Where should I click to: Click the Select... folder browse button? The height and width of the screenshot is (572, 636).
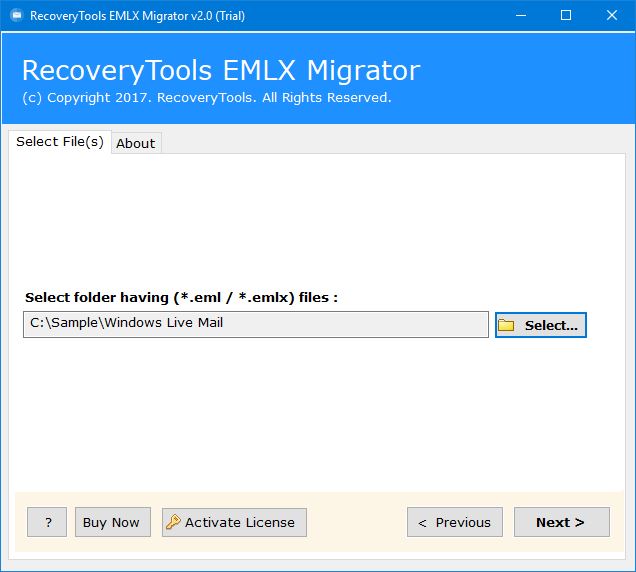tap(541, 325)
